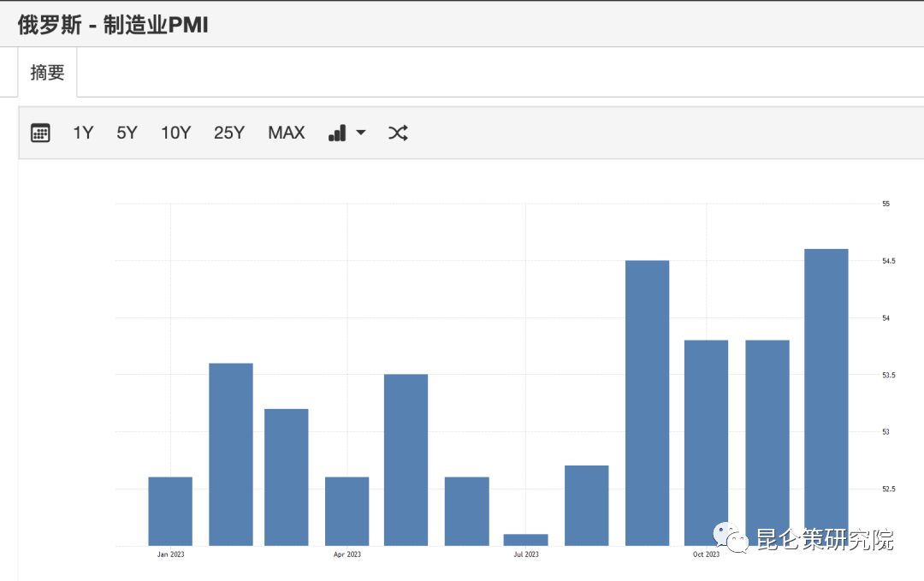Open the calendar date picker icon

click(x=40, y=133)
